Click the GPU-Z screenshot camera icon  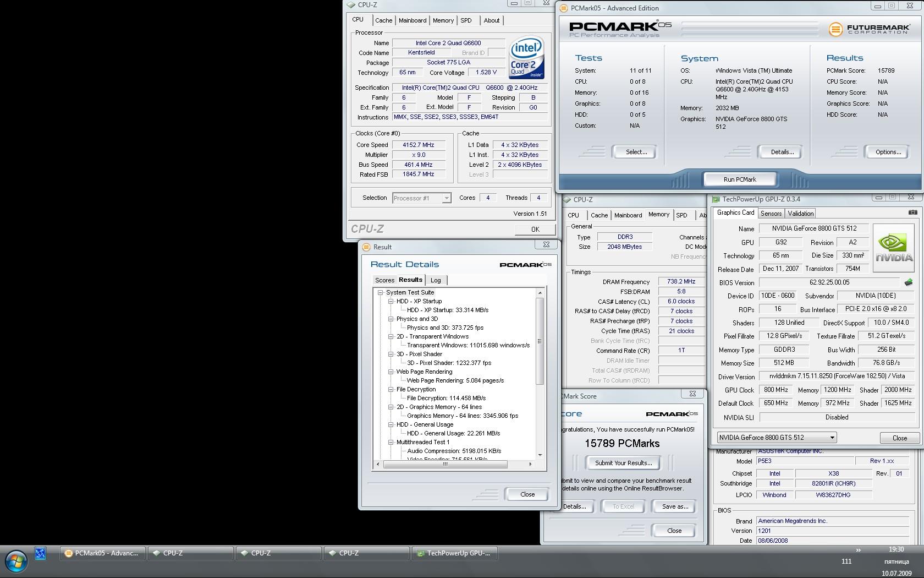click(912, 212)
